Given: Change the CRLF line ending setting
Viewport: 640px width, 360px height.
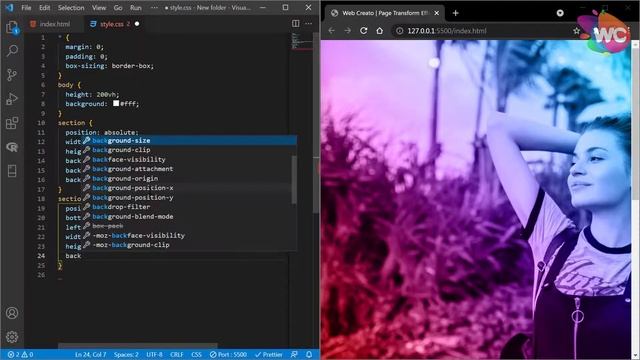Looking at the screenshot, I should (x=177, y=354).
